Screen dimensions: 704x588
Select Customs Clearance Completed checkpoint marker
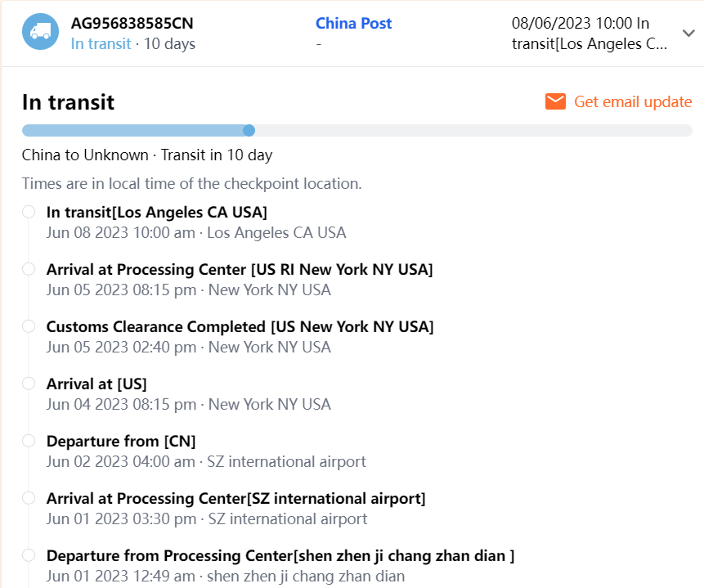[x=29, y=326]
